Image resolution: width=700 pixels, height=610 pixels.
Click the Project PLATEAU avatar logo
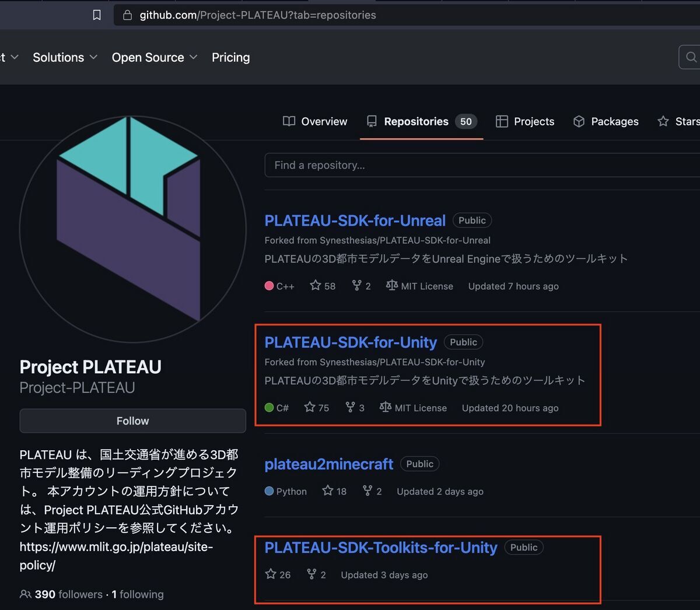[x=132, y=229]
